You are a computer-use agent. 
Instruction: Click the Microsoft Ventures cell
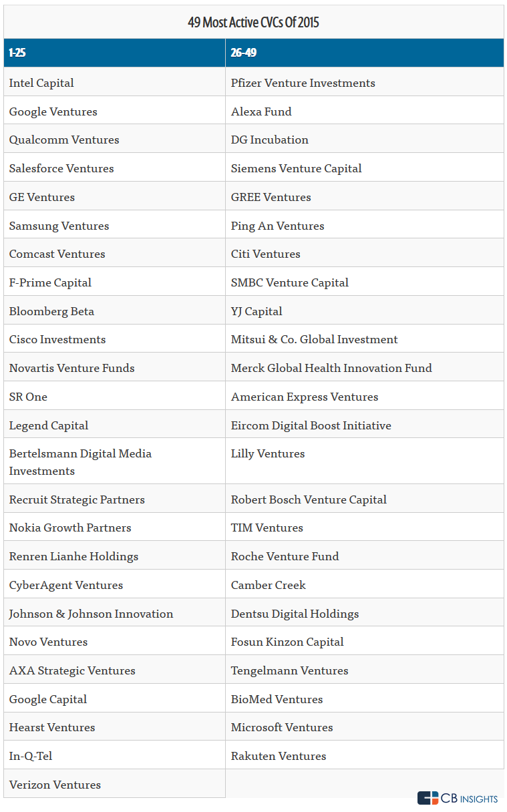[282, 727]
